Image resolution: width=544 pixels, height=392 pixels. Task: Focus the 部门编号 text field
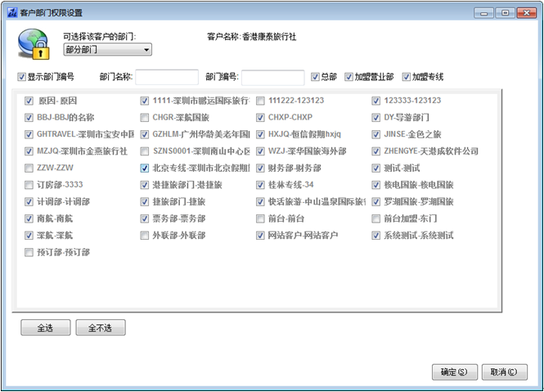[272, 77]
